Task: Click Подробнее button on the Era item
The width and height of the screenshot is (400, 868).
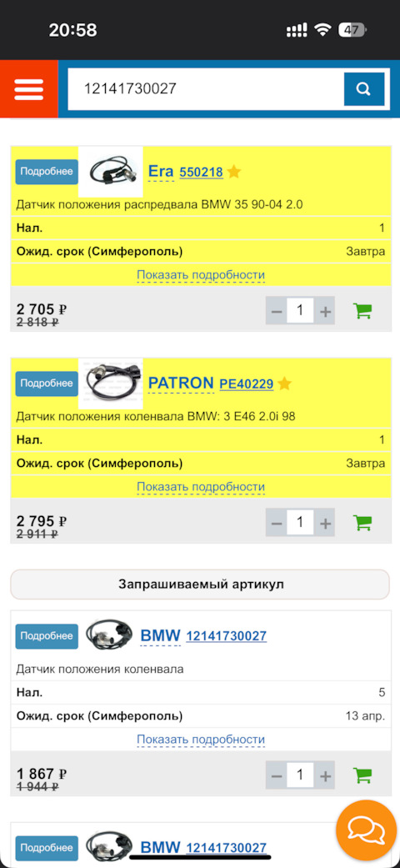Action: 47,172
